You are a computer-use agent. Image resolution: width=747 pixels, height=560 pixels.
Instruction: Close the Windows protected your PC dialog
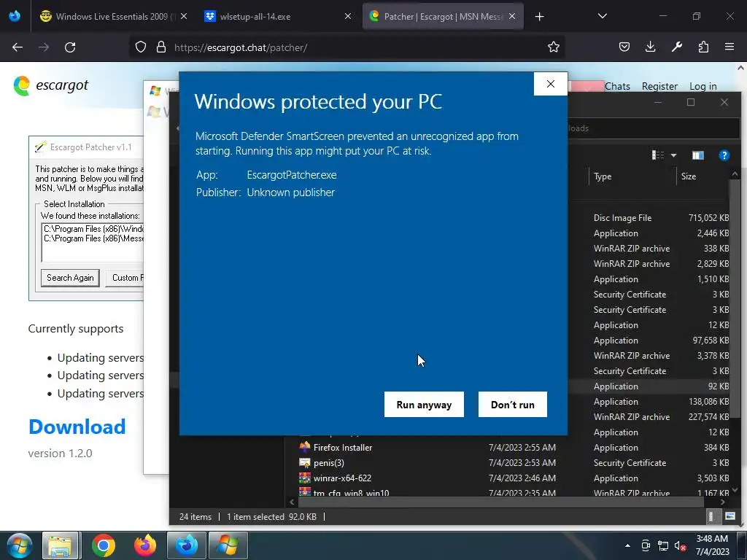tap(550, 84)
